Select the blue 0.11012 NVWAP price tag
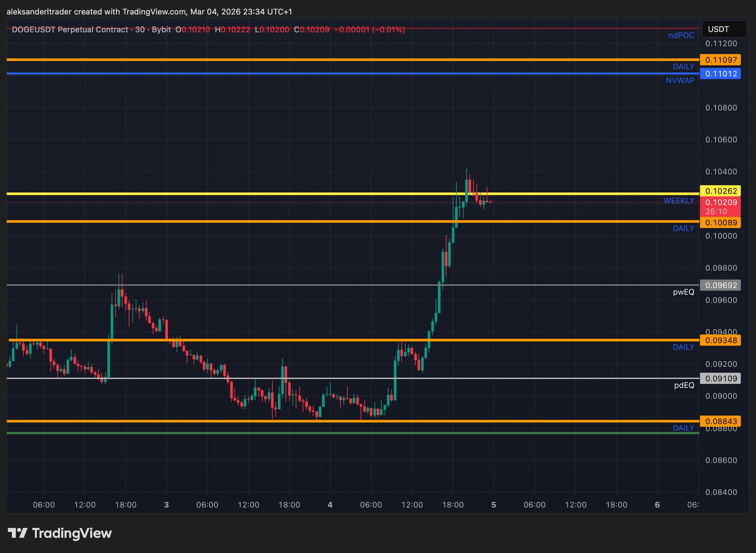The image size is (756, 553). (x=720, y=74)
